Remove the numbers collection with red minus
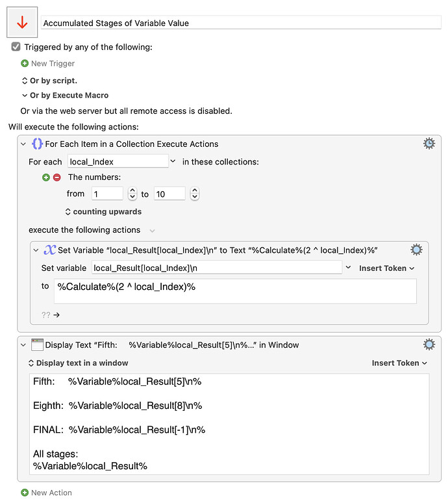The height and width of the screenshot is (503, 448). pos(56,177)
